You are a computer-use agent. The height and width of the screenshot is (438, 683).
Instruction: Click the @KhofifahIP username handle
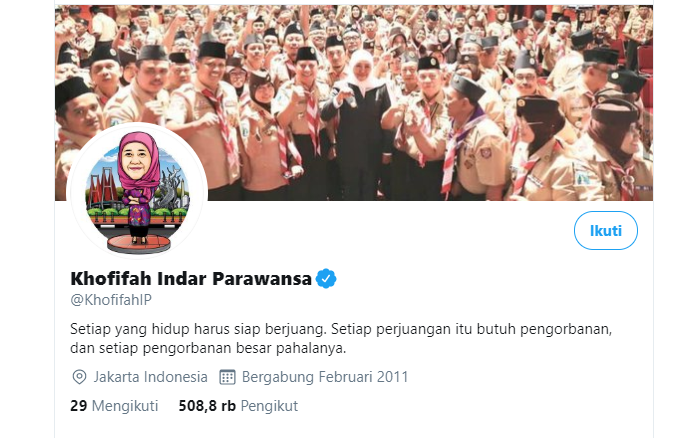[x=111, y=300]
